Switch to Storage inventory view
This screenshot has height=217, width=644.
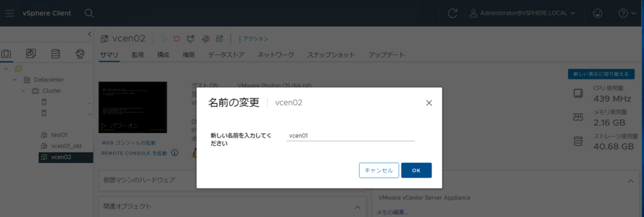click(x=55, y=54)
